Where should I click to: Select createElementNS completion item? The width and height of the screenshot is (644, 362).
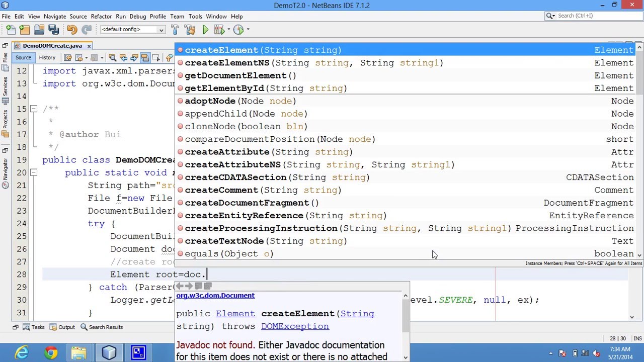[x=405, y=63]
